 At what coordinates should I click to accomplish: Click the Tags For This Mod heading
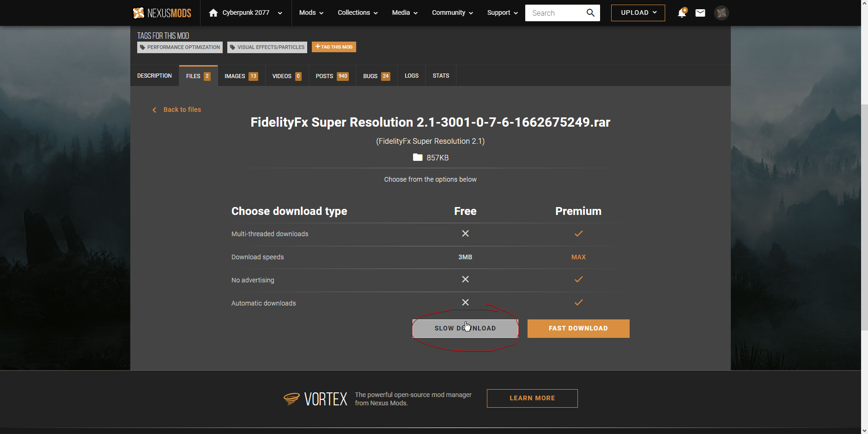tap(163, 36)
